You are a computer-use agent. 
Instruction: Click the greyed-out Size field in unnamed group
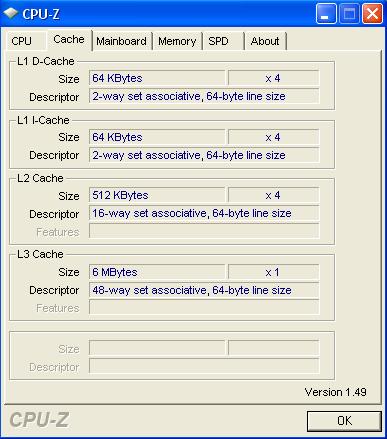pos(157,348)
